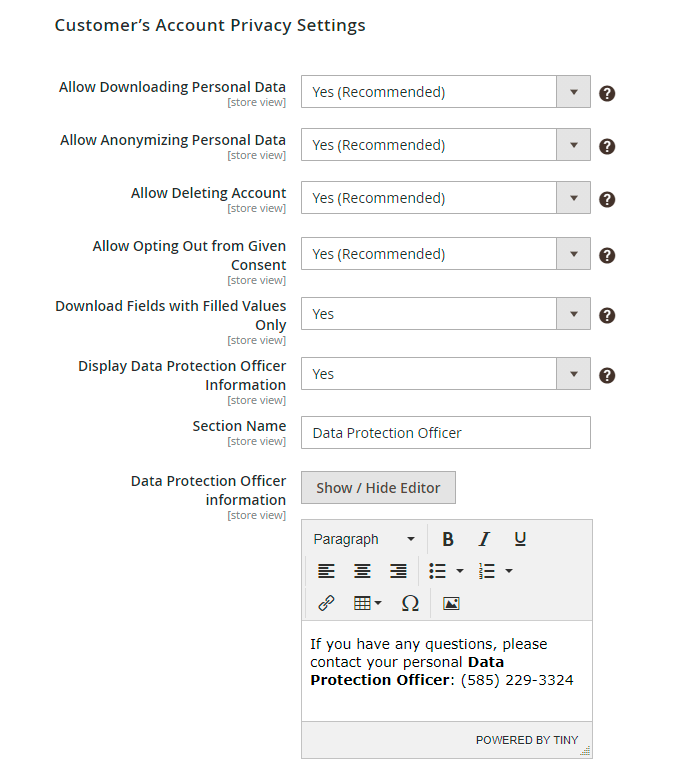Toggle bold formatting in the editor

tap(448, 539)
